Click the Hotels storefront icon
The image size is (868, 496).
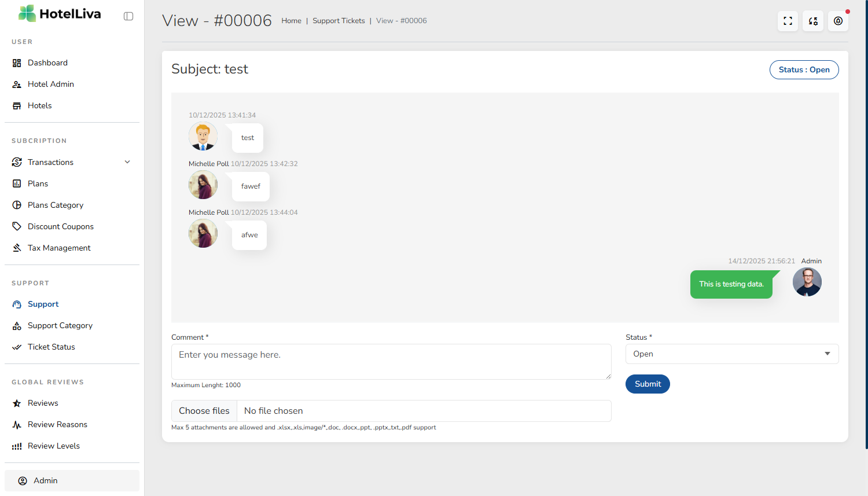[17, 106]
